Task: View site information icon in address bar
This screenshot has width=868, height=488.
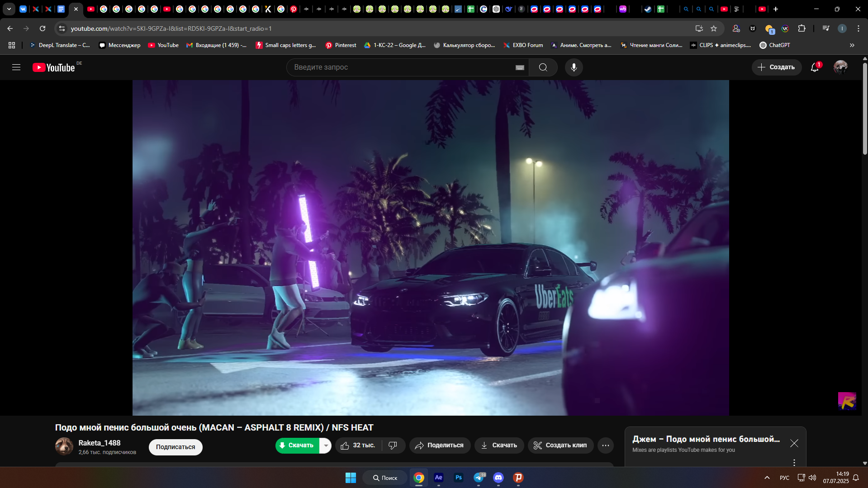Action: 62,28
